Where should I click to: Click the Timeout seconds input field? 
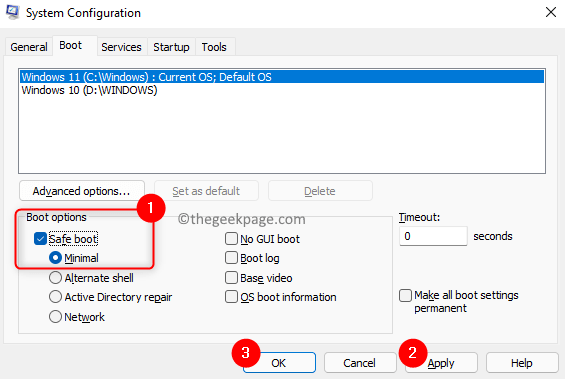click(x=433, y=236)
